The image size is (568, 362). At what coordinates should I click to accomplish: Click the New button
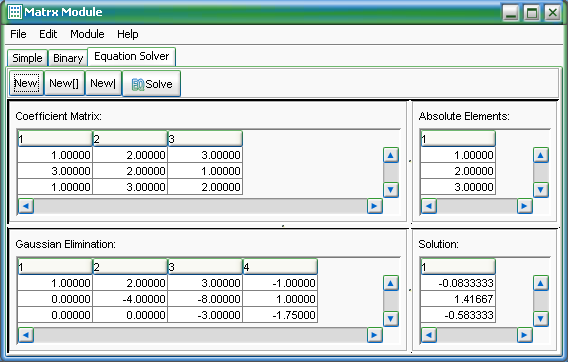26,83
